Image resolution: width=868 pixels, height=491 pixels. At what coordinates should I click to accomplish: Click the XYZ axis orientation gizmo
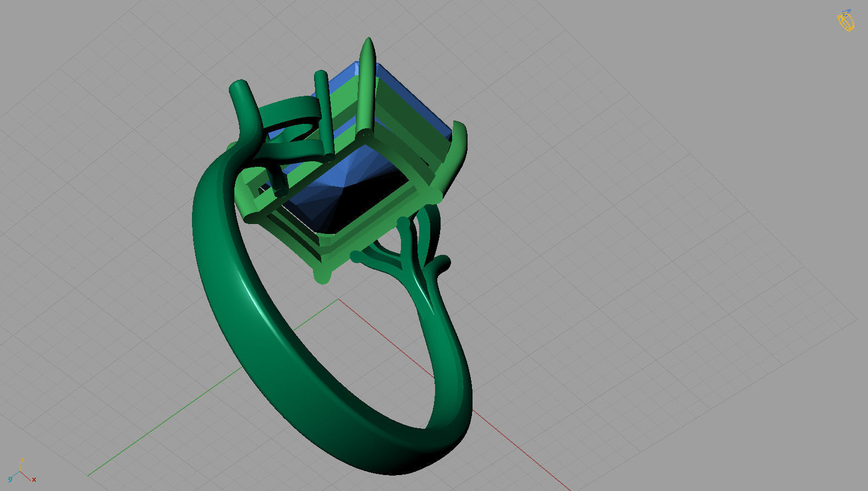(x=22, y=471)
